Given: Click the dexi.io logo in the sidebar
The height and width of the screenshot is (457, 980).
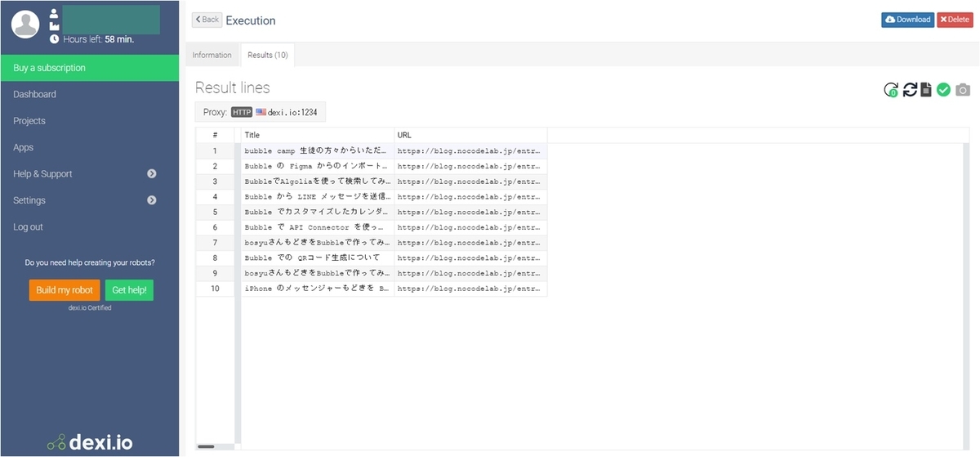Looking at the screenshot, I should point(90,443).
